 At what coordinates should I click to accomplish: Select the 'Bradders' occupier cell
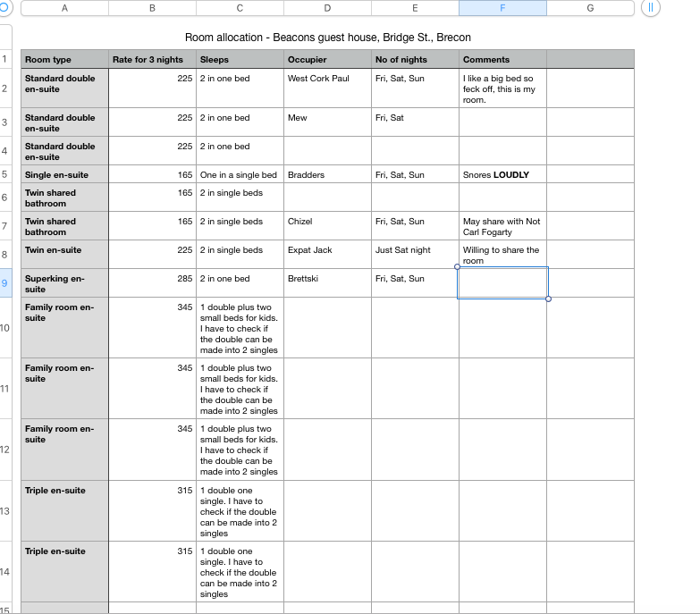pos(327,174)
